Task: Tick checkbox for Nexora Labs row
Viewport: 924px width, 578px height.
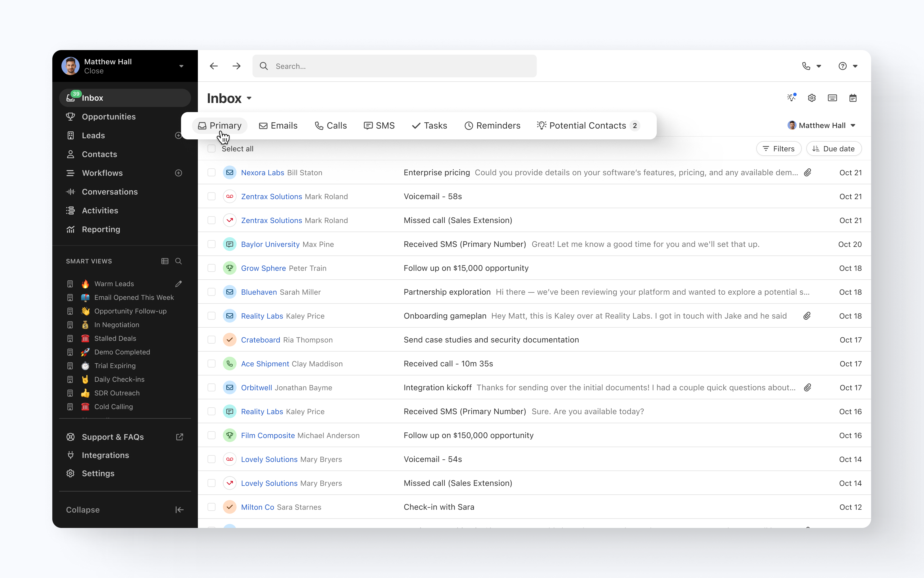Action: [212, 172]
